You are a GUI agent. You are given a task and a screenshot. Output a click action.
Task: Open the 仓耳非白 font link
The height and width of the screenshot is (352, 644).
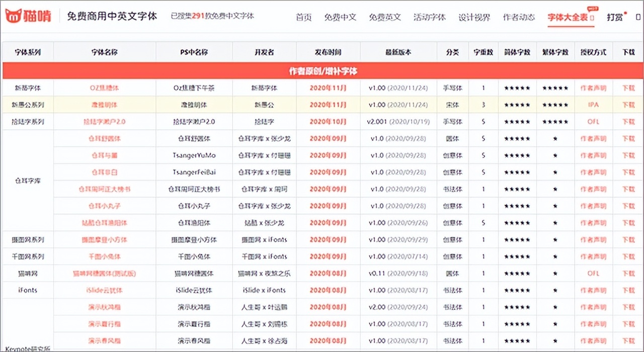click(x=105, y=172)
